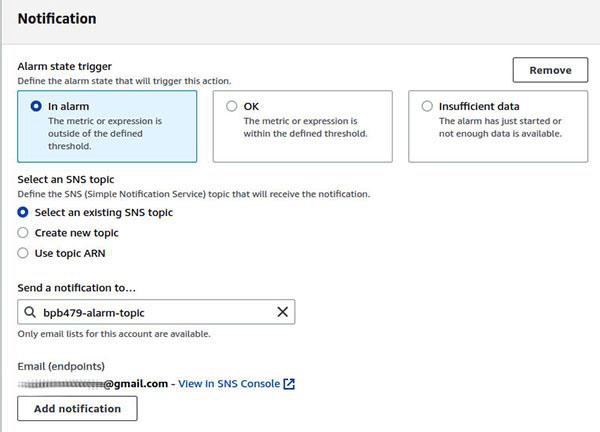Viewport: 600px width, 432px height.
Task: Click the In alarm card description text
Action: [105, 132]
